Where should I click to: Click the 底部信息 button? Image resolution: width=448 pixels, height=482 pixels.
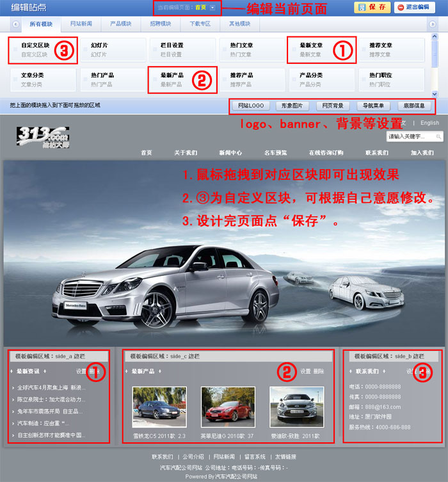click(414, 106)
